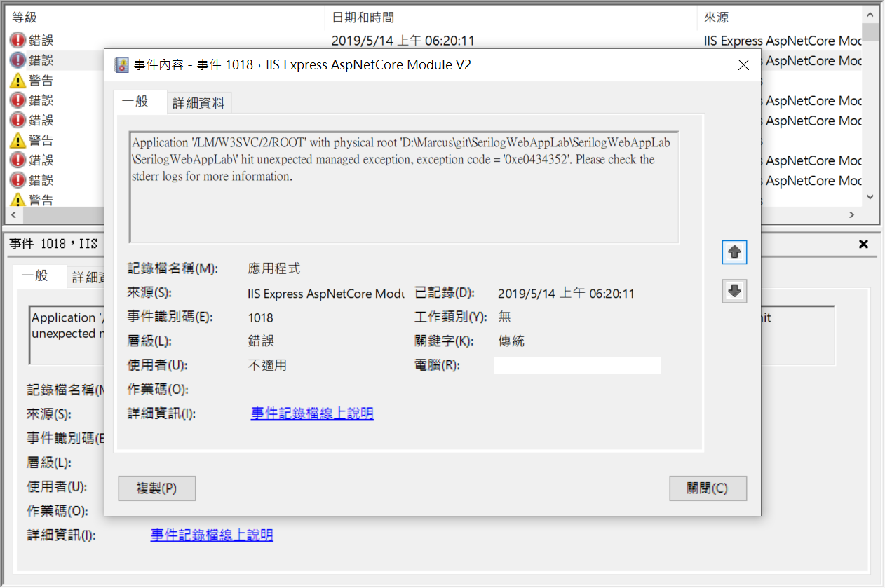The height and width of the screenshot is (588, 885).
Task: Click the online help link in the lower pane
Action: coord(211,535)
